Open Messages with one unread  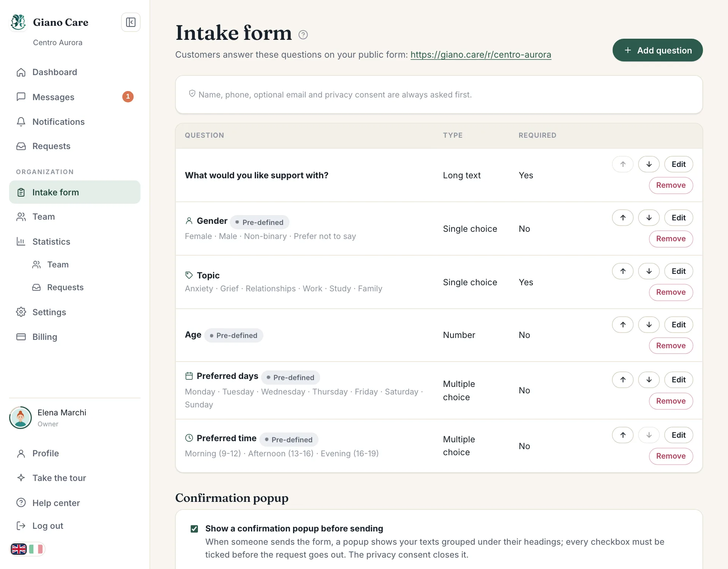[75, 97]
